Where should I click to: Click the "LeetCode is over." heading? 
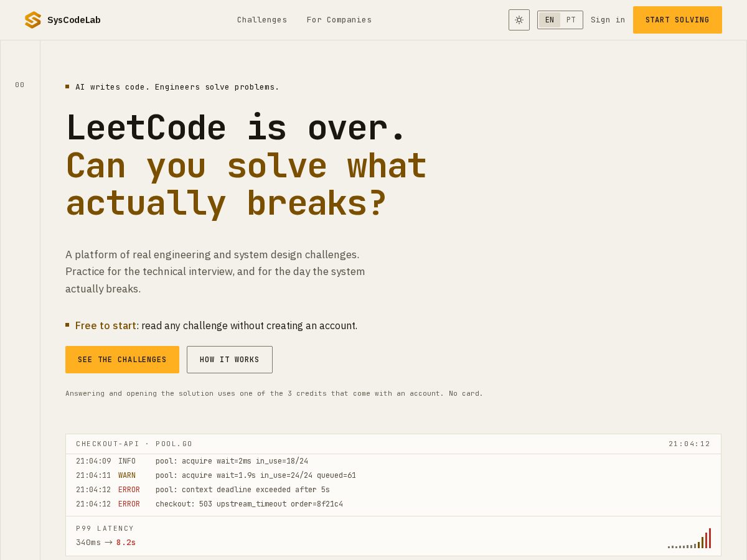(x=236, y=128)
